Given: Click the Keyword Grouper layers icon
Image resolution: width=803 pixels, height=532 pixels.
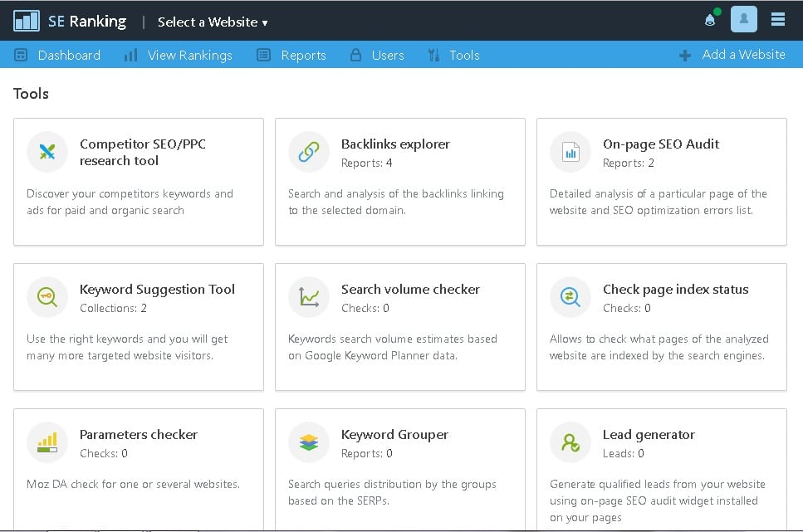Looking at the screenshot, I should (x=309, y=442).
